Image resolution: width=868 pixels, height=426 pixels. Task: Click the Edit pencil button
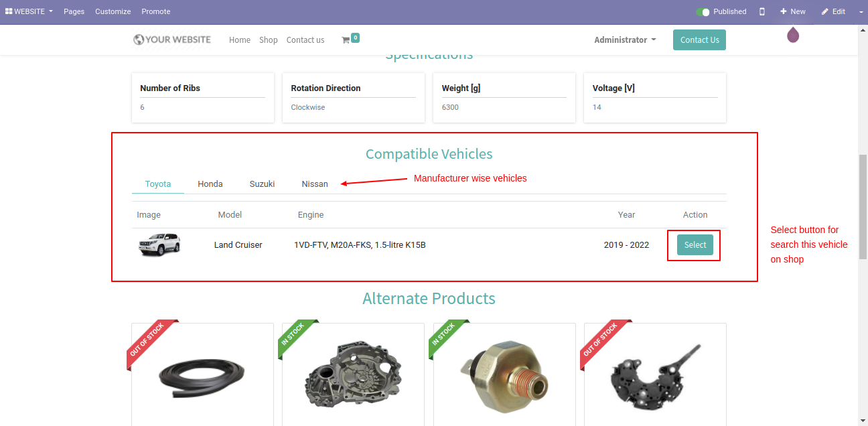tap(833, 11)
